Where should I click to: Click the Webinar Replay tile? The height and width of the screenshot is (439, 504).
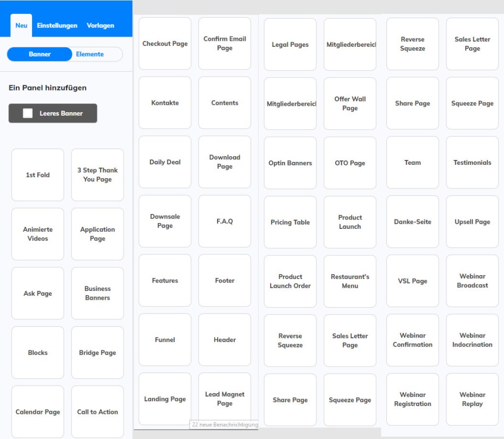pyautogui.click(x=472, y=399)
